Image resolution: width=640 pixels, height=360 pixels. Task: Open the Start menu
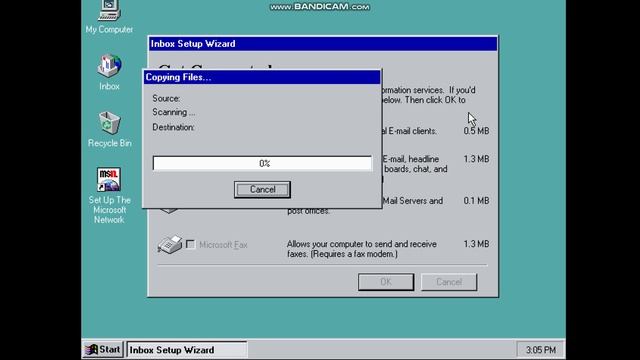point(103,350)
